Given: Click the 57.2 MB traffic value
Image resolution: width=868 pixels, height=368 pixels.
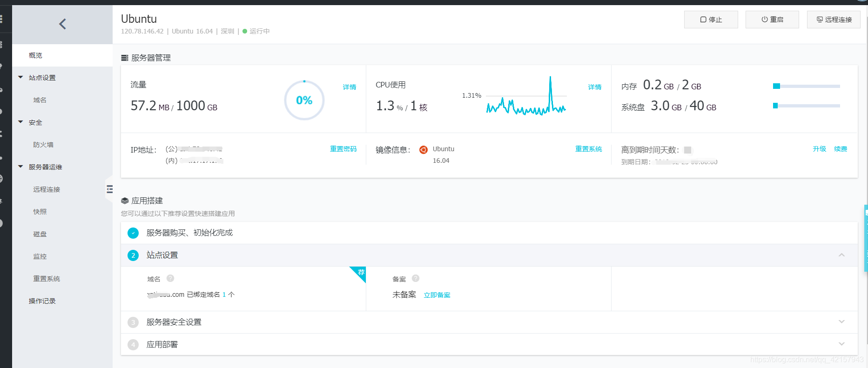Looking at the screenshot, I should point(150,106).
